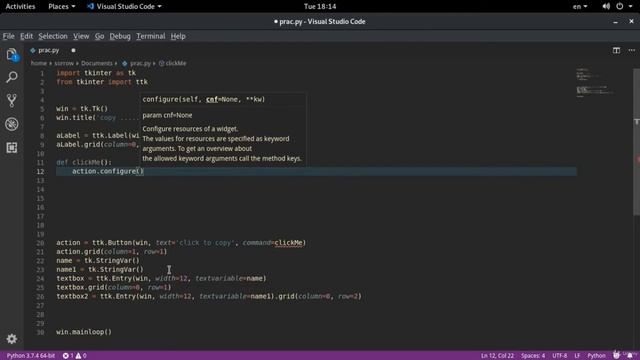Open the Debug view in activity bar
Image resolution: width=640 pixels, height=360 pixels.
11,124
